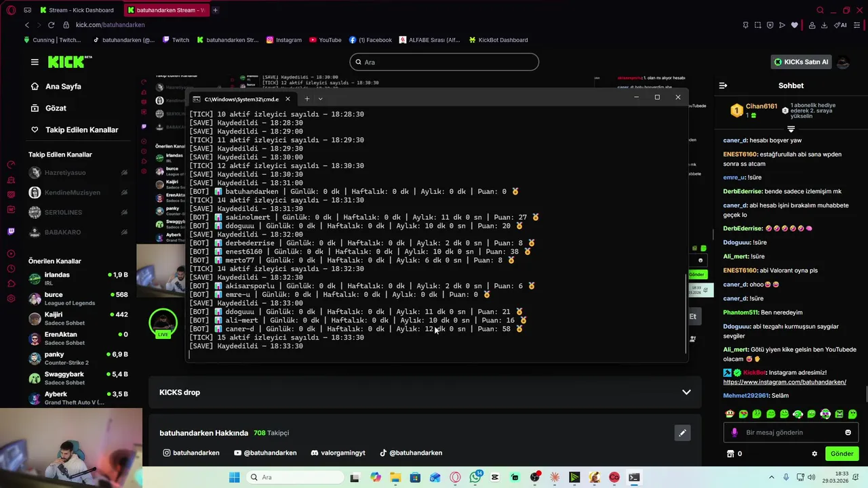The image size is (868, 488).
Task: Click the Ara search field on Kick
Action: tap(444, 62)
